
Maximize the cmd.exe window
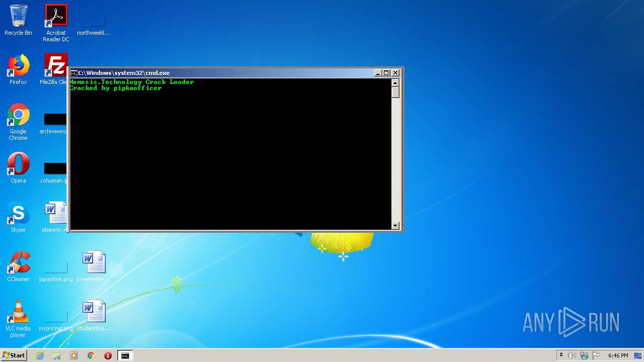tap(386, 73)
